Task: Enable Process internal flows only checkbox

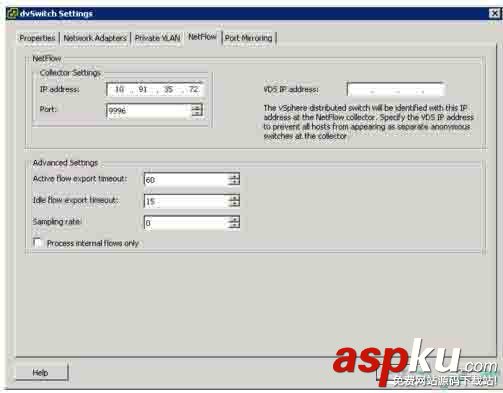Action: click(38, 243)
